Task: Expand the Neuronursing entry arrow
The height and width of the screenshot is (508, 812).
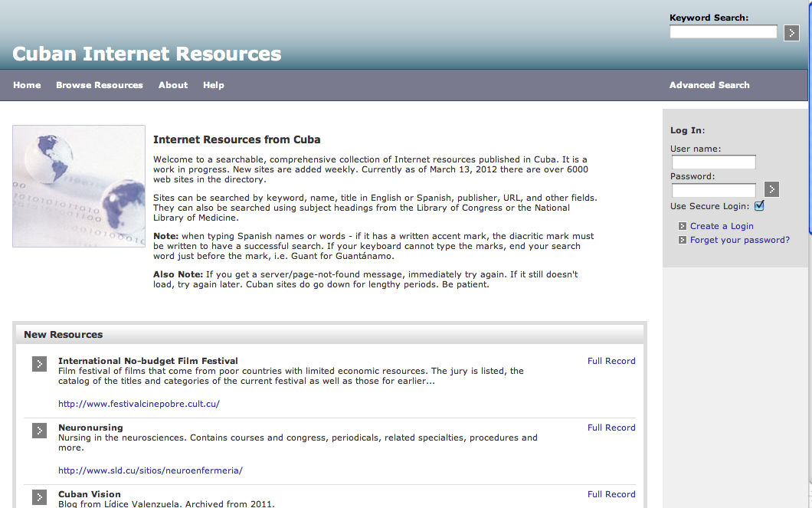Action: [x=40, y=431]
